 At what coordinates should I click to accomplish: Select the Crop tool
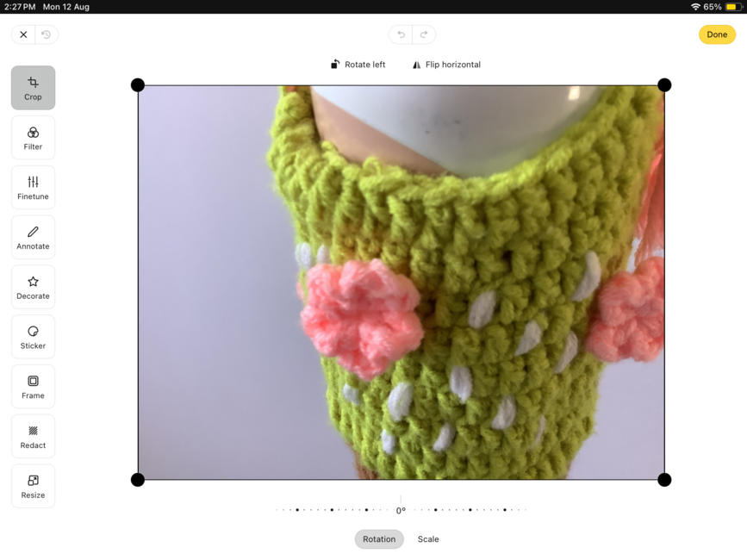(x=33, y=88)
